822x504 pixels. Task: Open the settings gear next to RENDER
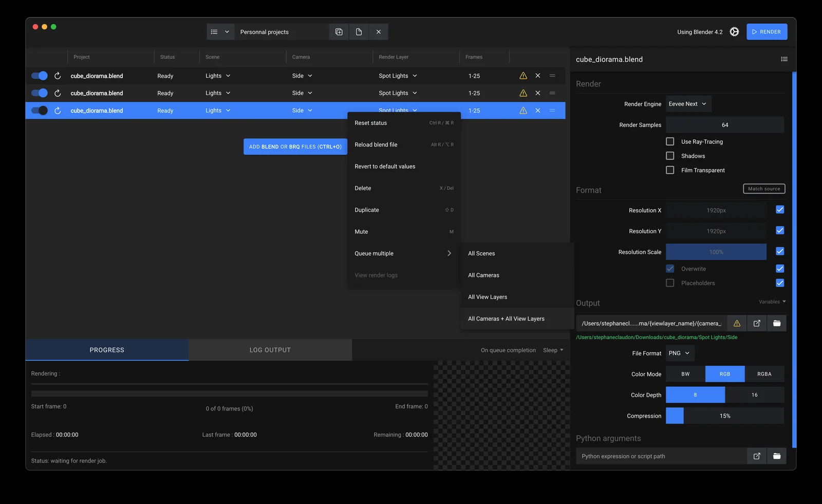(x=734, y=31)
